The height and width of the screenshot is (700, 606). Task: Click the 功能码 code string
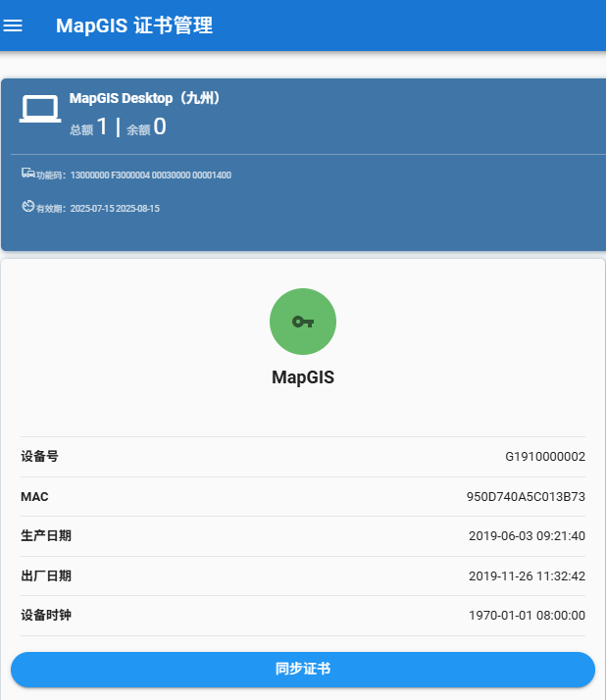151,175
